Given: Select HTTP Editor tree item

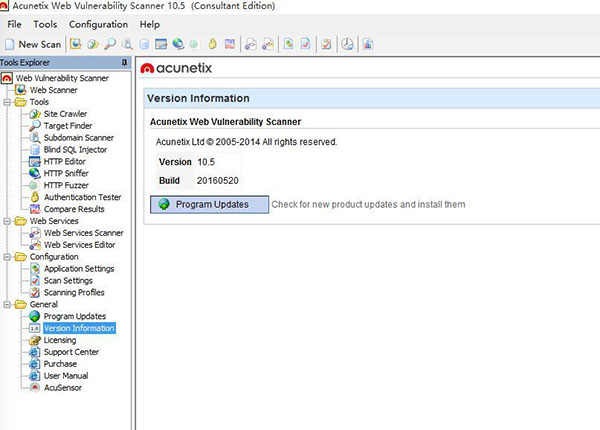Looking at the screenshot, I should point(65,161).
